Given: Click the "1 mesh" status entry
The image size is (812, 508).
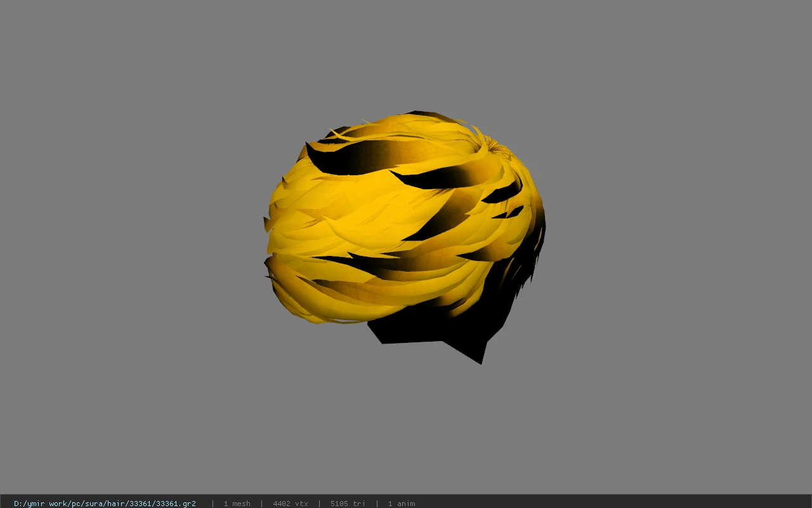Looking at the screenshot, I should tap(237, 504).
